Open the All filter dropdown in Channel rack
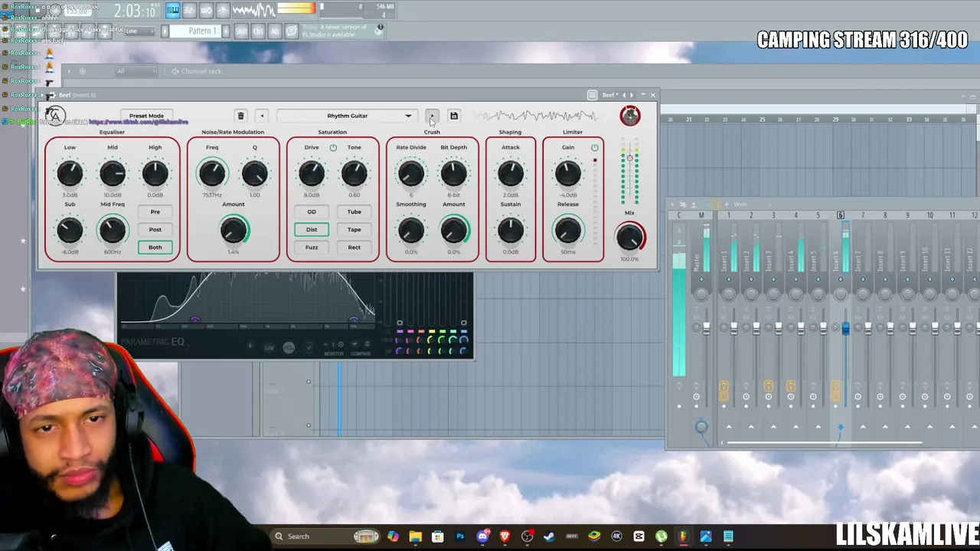Image resolution: width=980 pixels, height=551 pixels. tap(135, 71)
